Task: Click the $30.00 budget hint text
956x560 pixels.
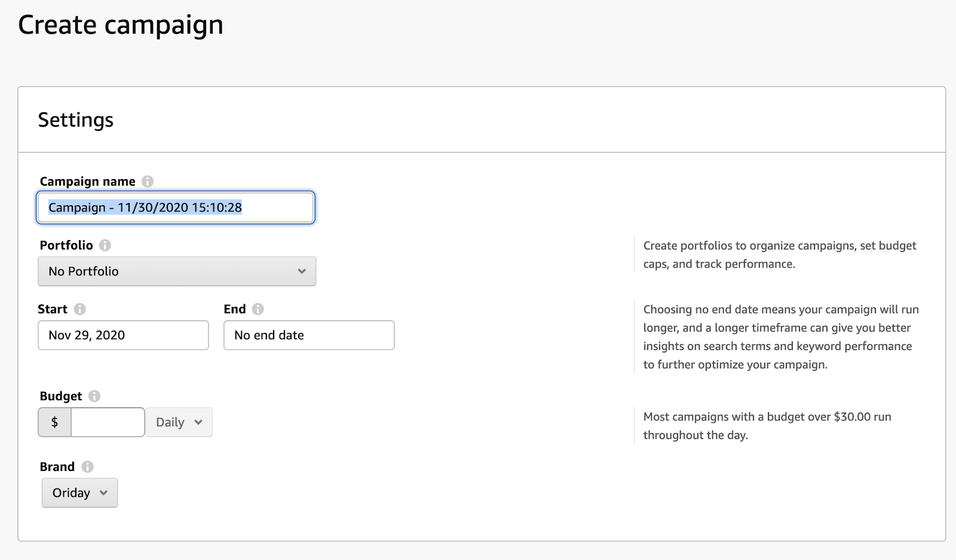Action: [767, 426]
